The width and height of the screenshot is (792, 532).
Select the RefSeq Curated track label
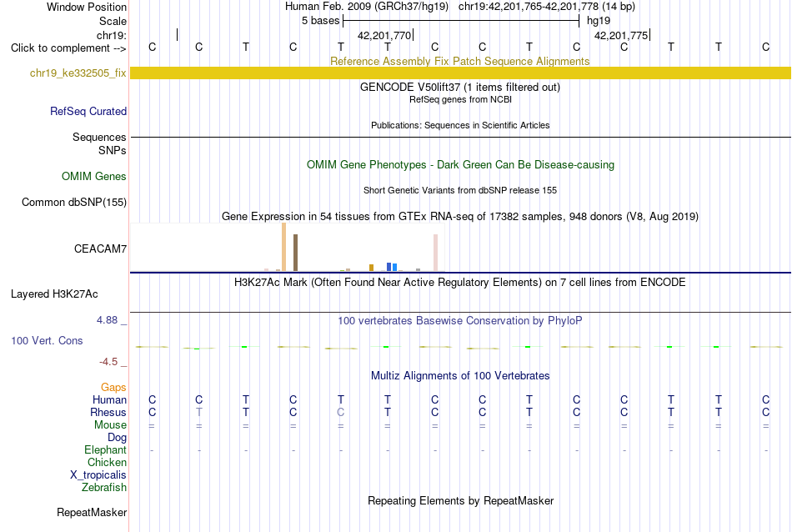pyautogui.click(x=88, y=111)
